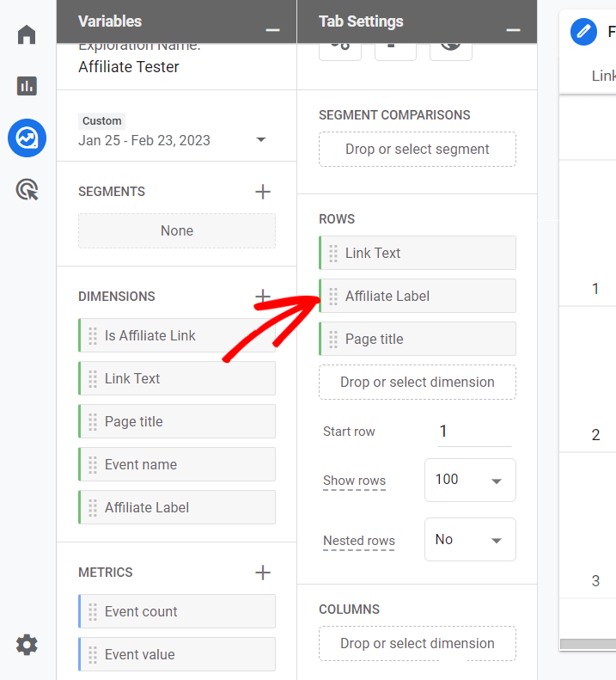Click Drop or select dimension under Columns

(x=418, y=644)
